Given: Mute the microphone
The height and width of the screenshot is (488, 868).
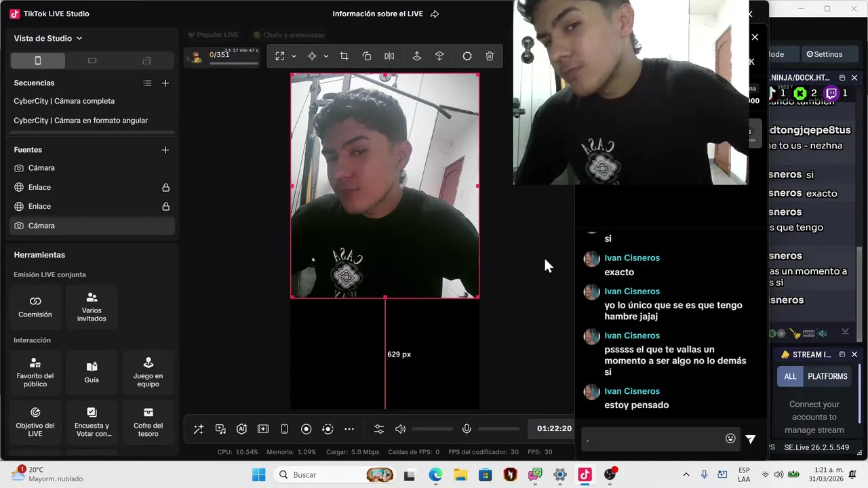Looking at the screenshot, I should [467, 429].
